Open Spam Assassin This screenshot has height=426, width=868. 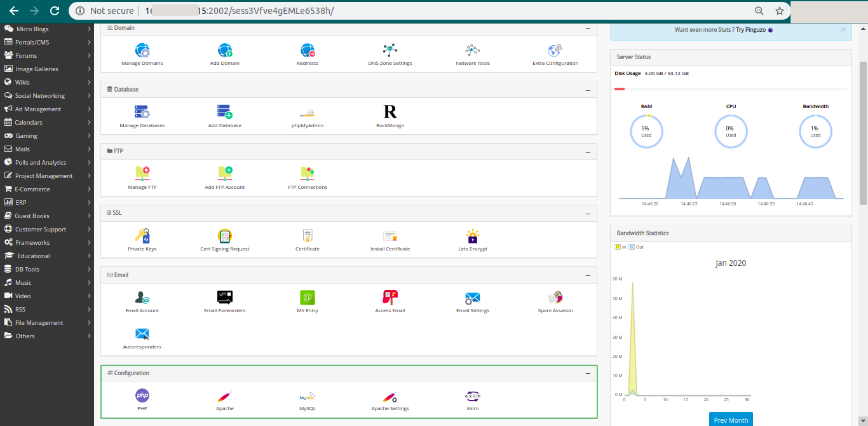click(555, 297)
